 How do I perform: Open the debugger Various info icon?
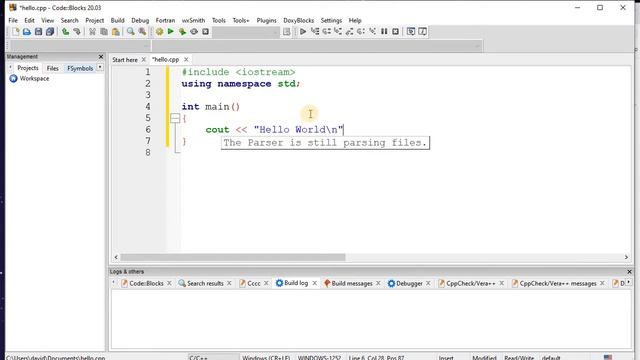(x=422, y=31)
